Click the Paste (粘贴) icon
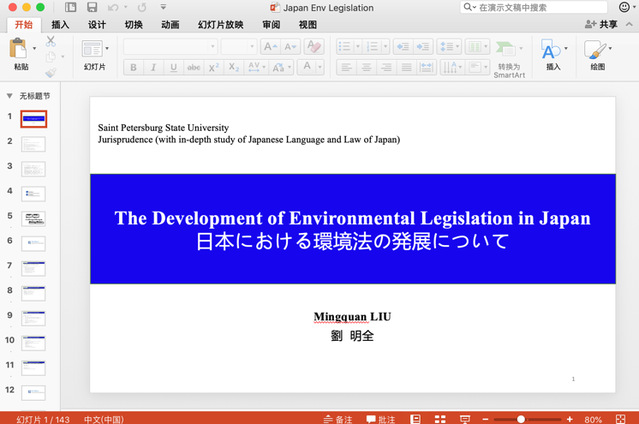639x424 pixels. (19, 49)
